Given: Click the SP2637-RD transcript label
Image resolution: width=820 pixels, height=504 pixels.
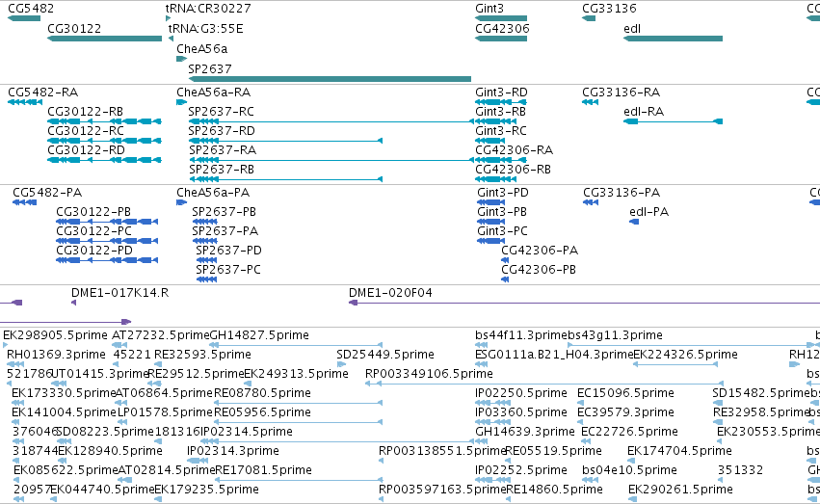Looking at the screenshot, I should coord(222,131).
